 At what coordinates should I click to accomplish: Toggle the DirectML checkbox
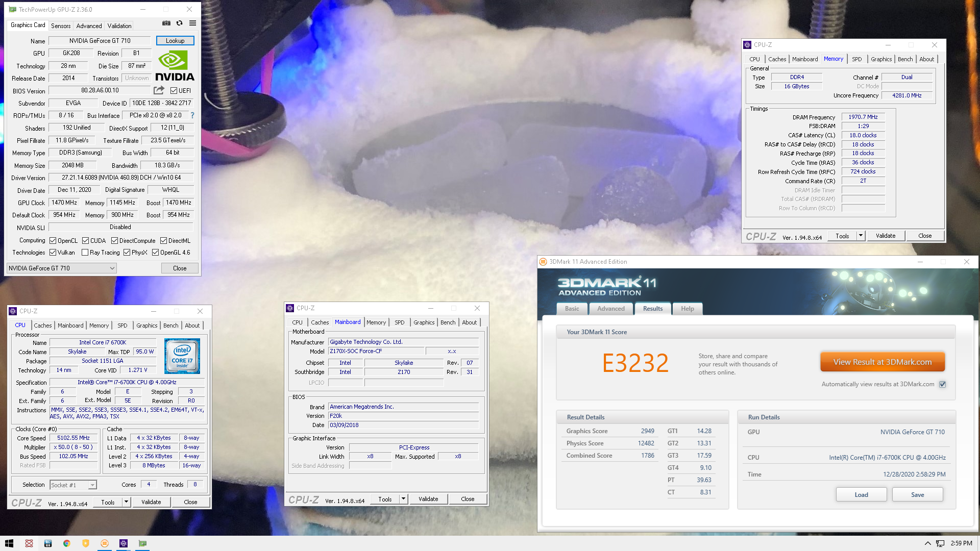point(163,241)
